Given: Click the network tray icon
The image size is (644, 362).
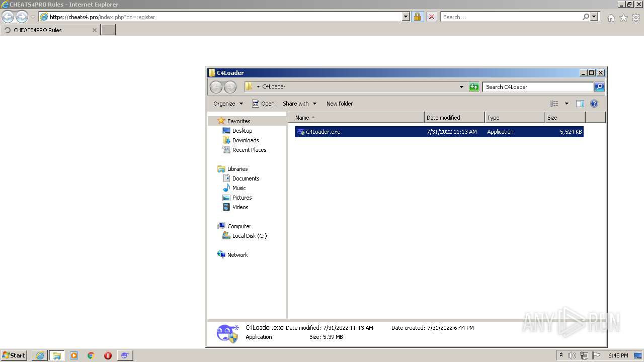Looking at the screenshot, I should click(x=584, y=355).
